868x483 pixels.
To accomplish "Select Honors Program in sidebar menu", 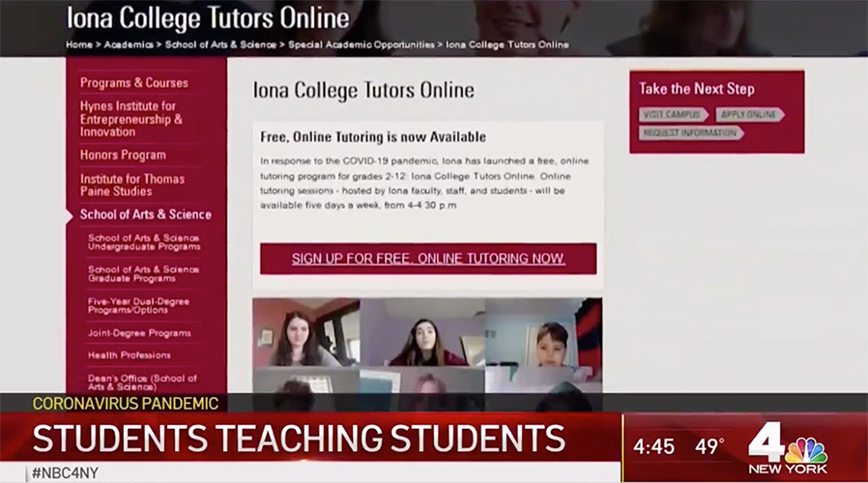I will 123,155.
